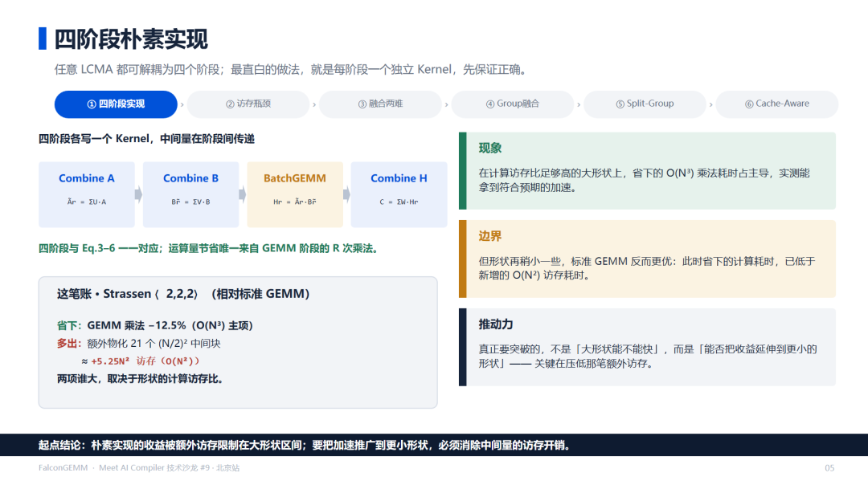Viewport: 868px width, 481px height.
Task: Click the FalconGEMM footer text
Action: point(139,467)
